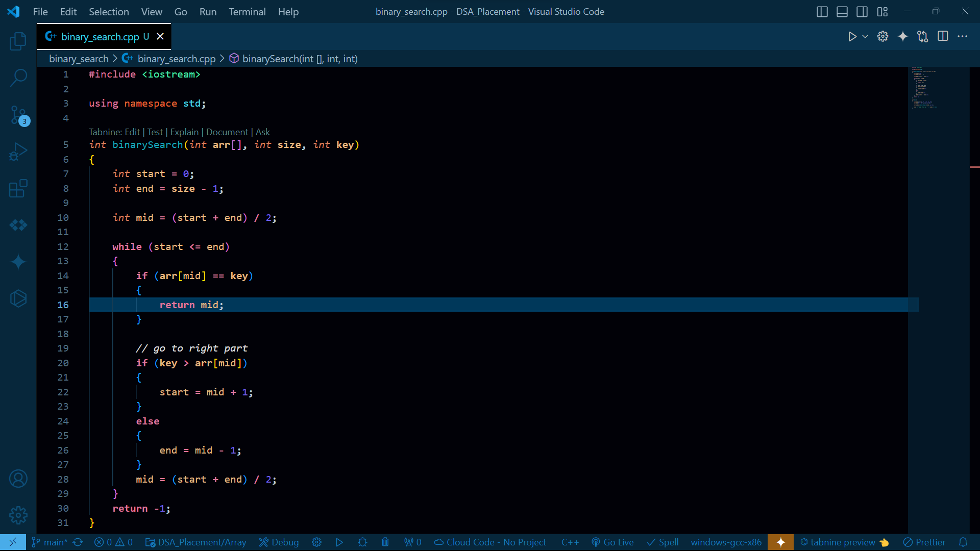This screenshot has width=980, height=551.
Task: Open the hexagonal extension view in the activity bar
Action: (18, 298)
